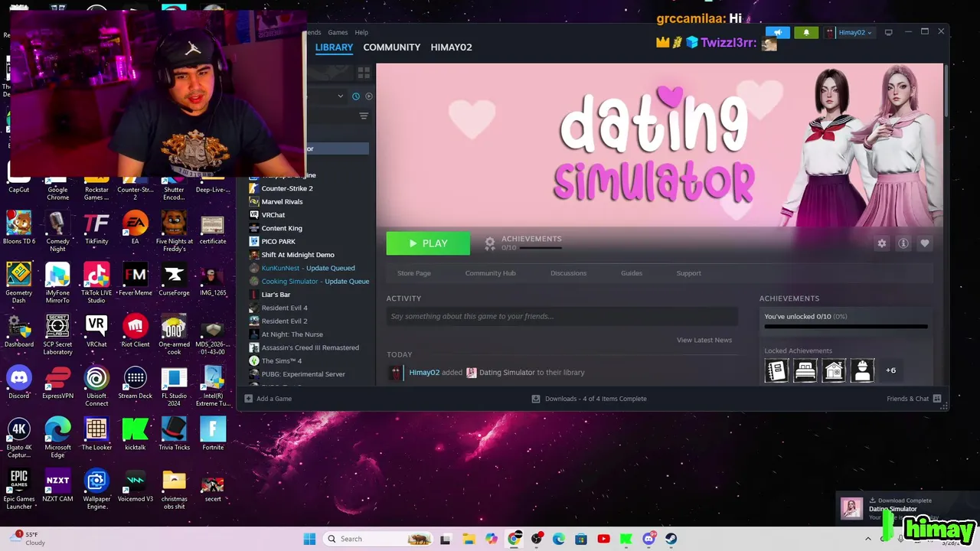Click YouTube icon in taskbar
Image resolution: width=980 pixels, height=551 pixels.
pos(603,539)
